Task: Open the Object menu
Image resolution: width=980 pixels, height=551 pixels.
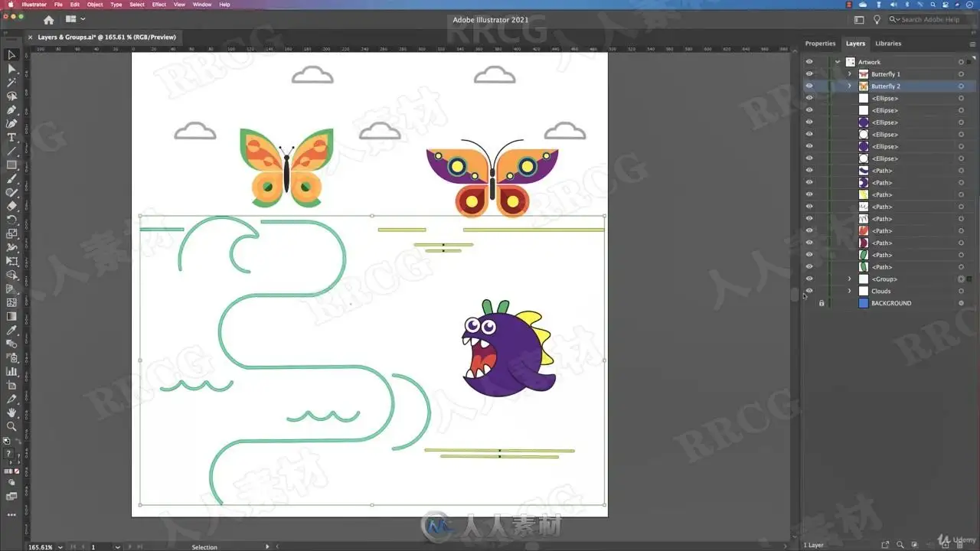Action: pos(95,5)
